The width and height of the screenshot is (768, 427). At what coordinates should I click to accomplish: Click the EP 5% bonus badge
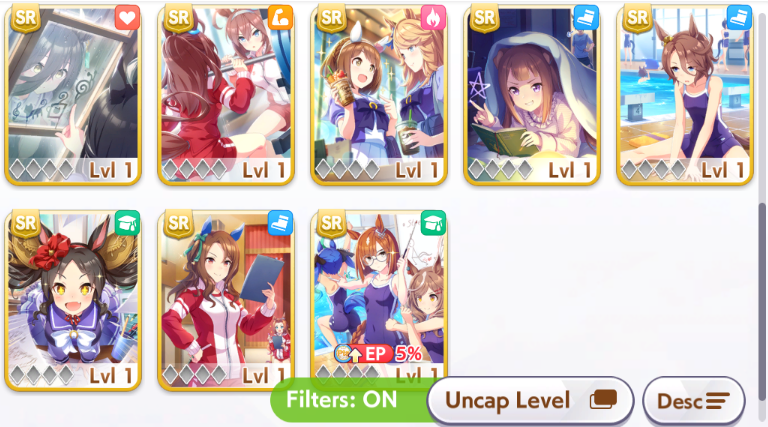click(378, 353)
